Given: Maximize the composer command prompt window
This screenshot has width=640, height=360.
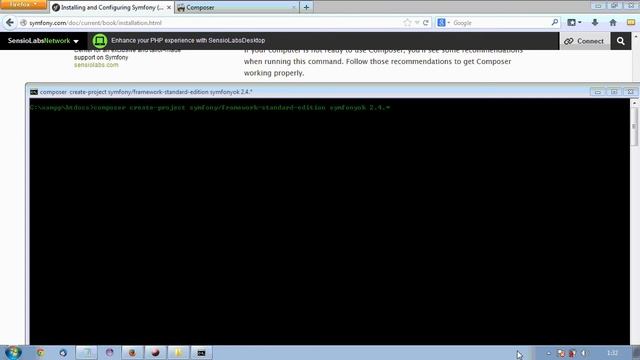Looking at the screenshot, I should [x=614, y=92].
